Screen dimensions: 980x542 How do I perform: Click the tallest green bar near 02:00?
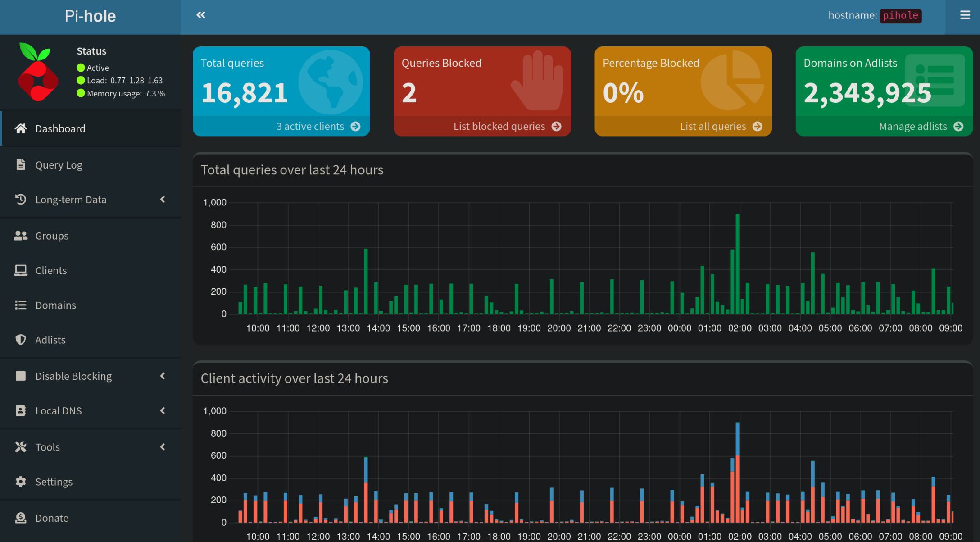737,264
